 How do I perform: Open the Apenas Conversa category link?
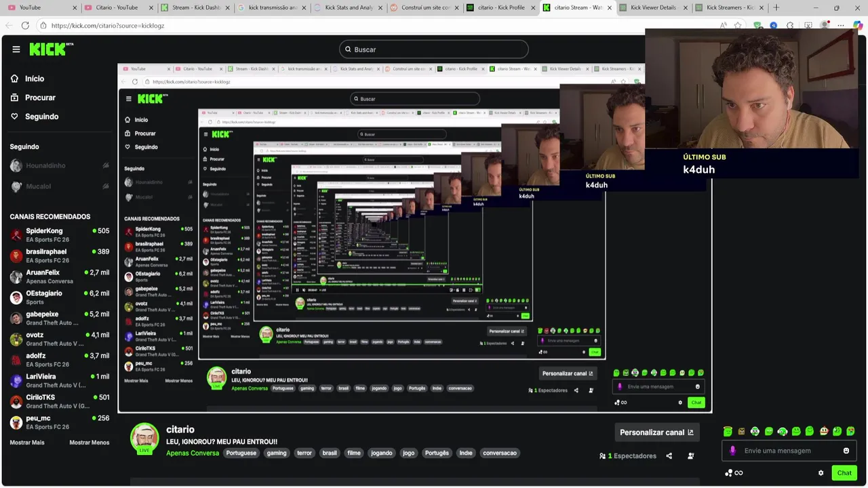193,453
